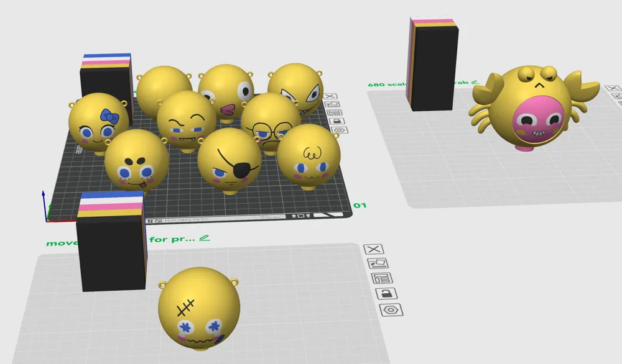Edit the 'move... for pr...' plate name pencil
Image resolution: width=622 pixels, height=364 pixels.
coord(204,238)
